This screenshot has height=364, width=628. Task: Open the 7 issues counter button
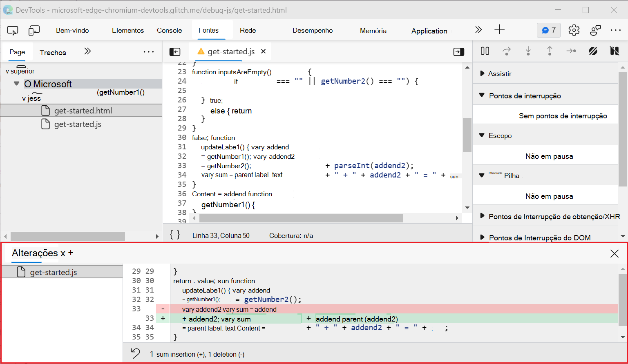point(548,30)
